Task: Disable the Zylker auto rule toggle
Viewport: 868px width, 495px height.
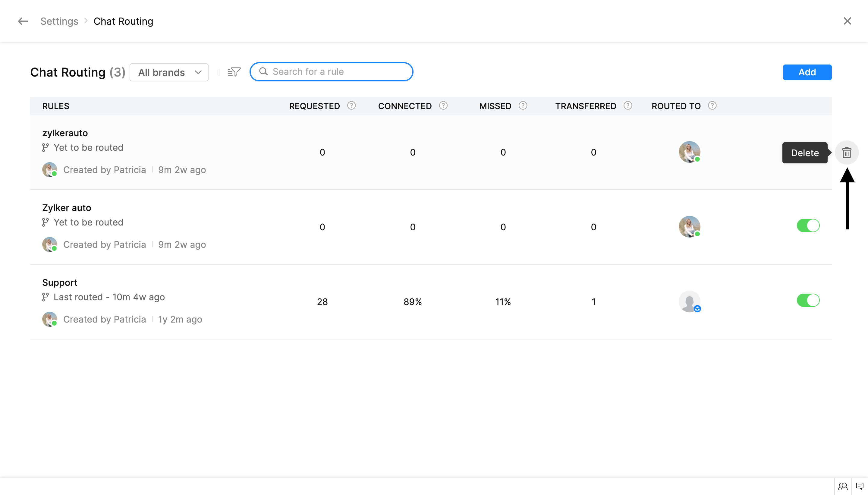Action: (x=808, y=226)
